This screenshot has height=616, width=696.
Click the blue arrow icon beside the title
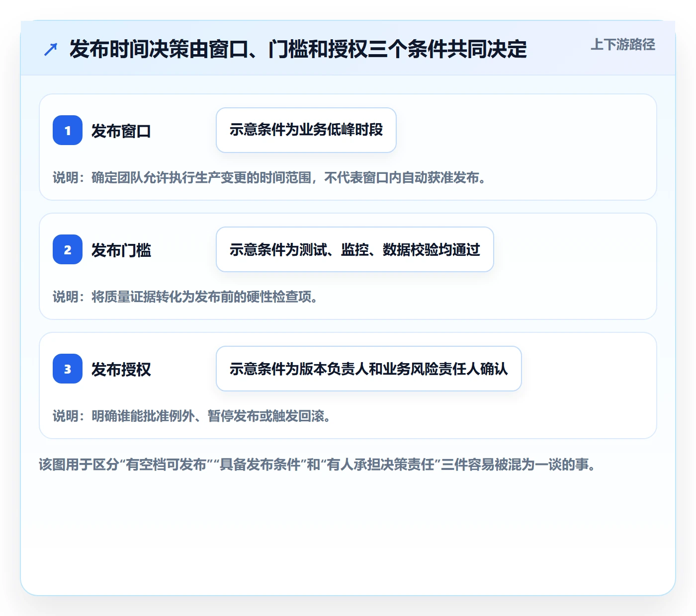tap(51, 49)
